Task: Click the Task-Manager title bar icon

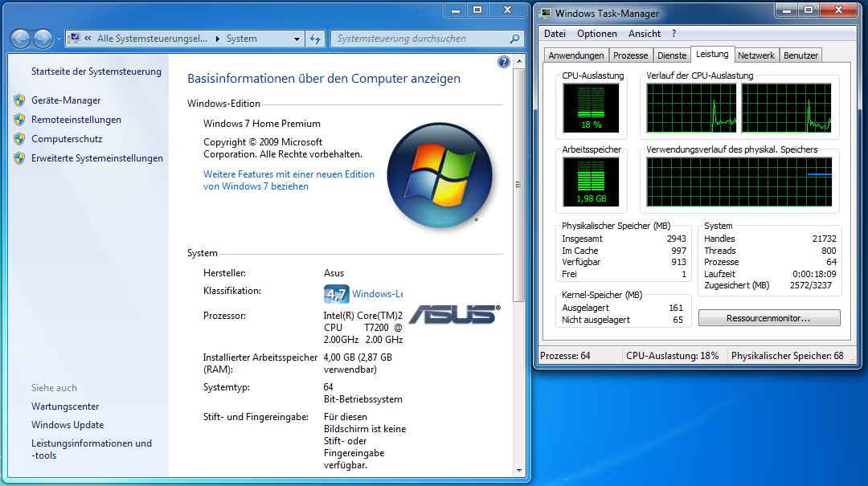Action: coord(545,14)
